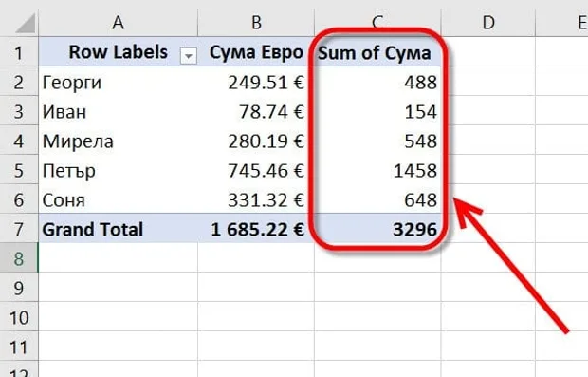Select empty cell D2
Image resolution: width=588 pixels, height=377 pixels.
coord(488,82)
